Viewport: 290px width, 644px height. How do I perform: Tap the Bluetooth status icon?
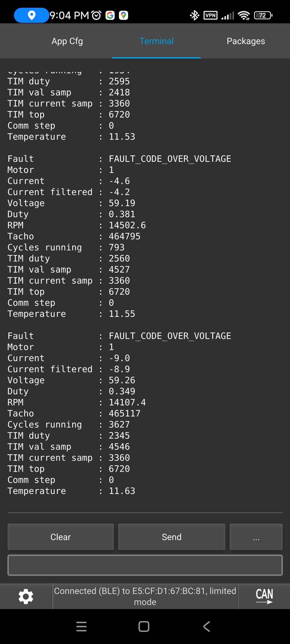coord(194,15)
